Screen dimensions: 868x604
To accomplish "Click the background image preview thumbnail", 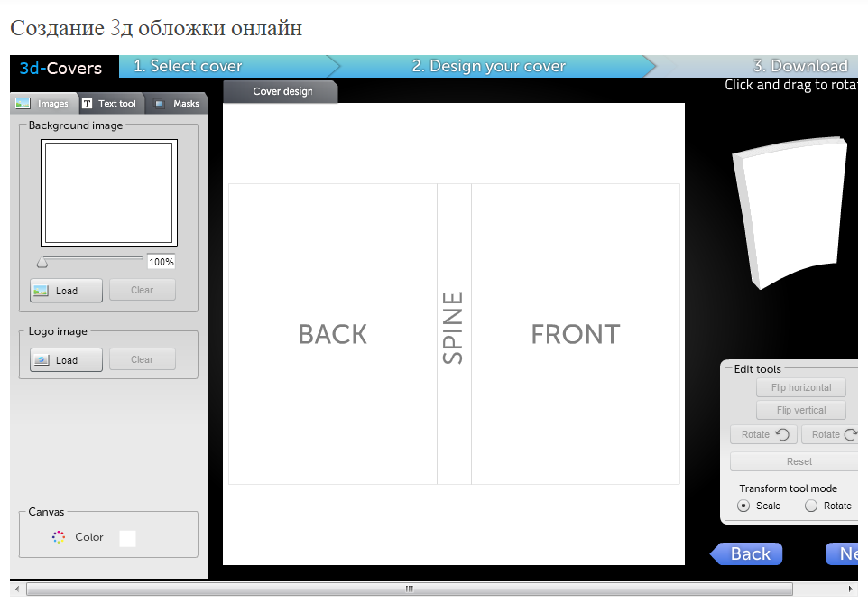I will pos(109,193).
